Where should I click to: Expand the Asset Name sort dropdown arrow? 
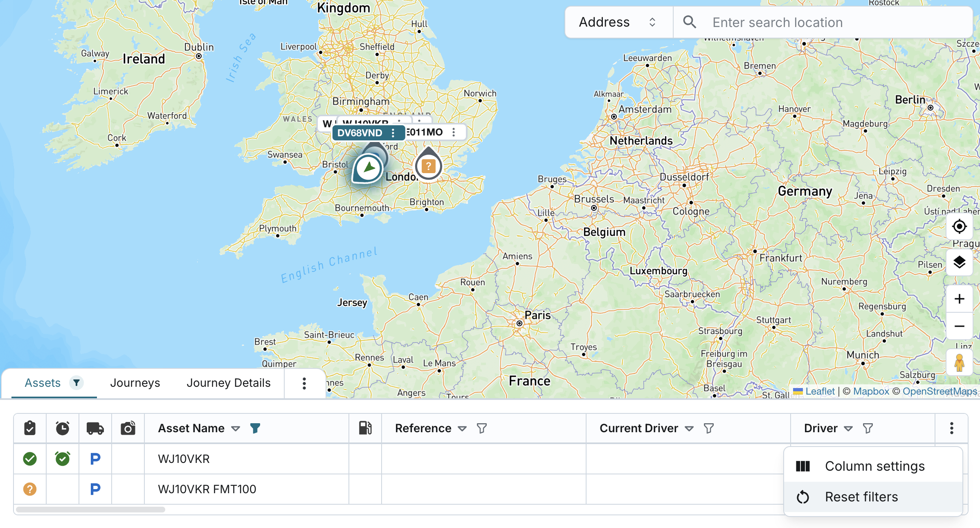pos(236,429)
